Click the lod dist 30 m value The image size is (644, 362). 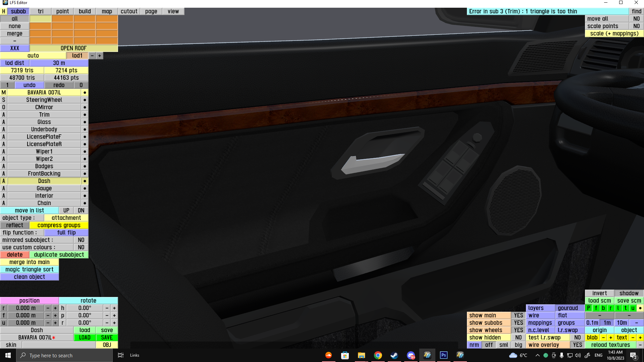coord(59,63)
